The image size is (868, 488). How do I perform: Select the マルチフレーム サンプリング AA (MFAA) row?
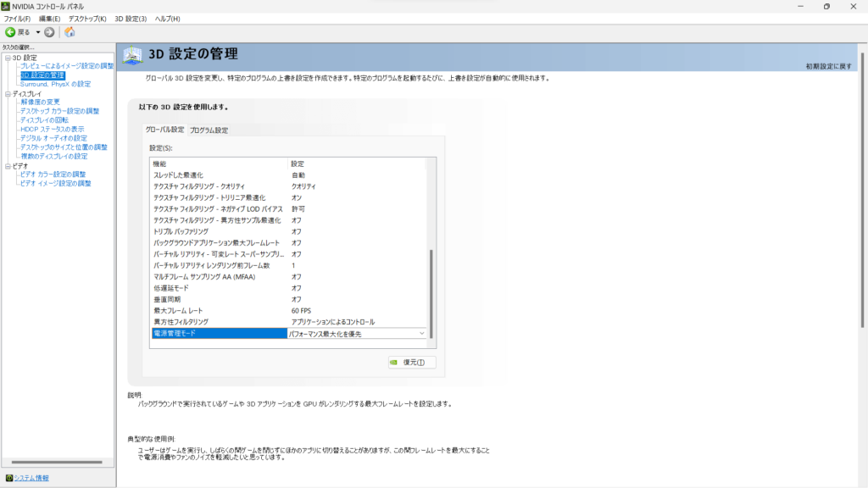click(x=289, y=277)
